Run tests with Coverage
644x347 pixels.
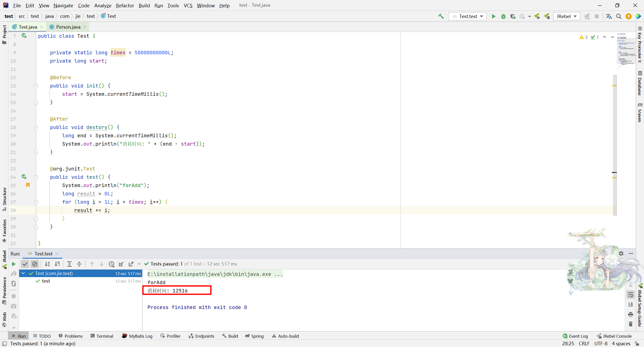coord(513,16)
